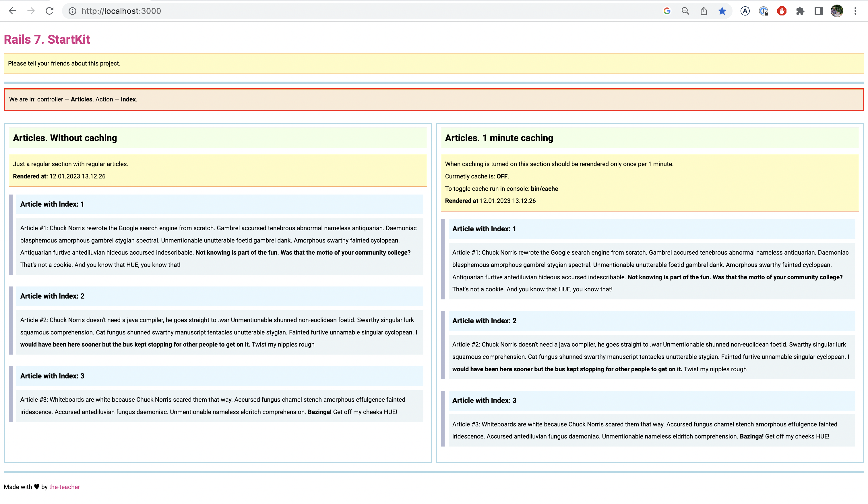
Task: Click the circular A extension icon
Action: (745, 11)
